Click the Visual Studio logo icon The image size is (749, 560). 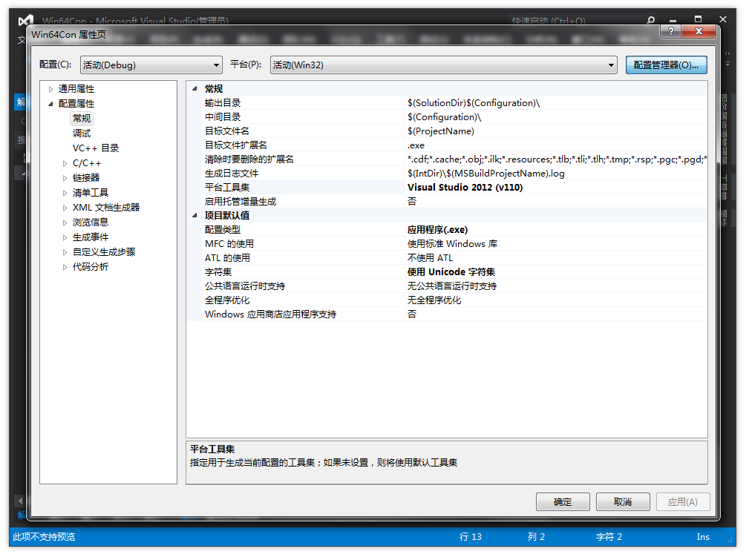coord(25,21)
